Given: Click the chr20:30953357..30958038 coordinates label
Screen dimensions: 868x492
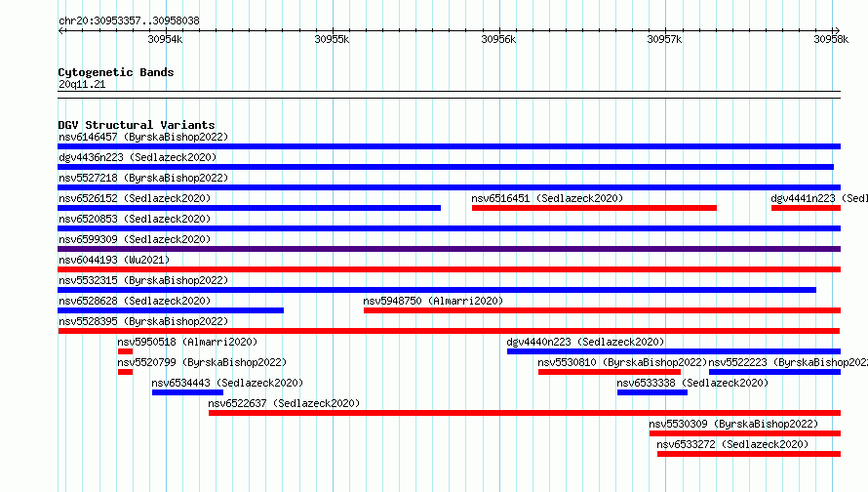Looking at the screenshot, I should point(129,20).
